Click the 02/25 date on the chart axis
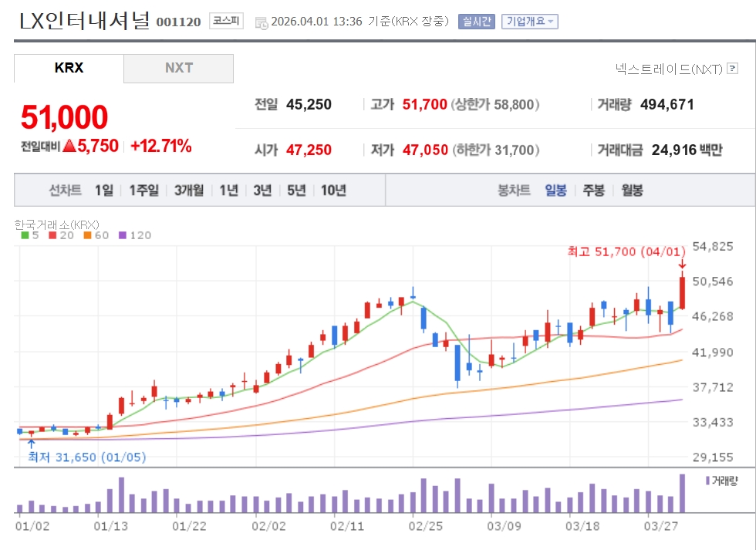 click(426, 526)
